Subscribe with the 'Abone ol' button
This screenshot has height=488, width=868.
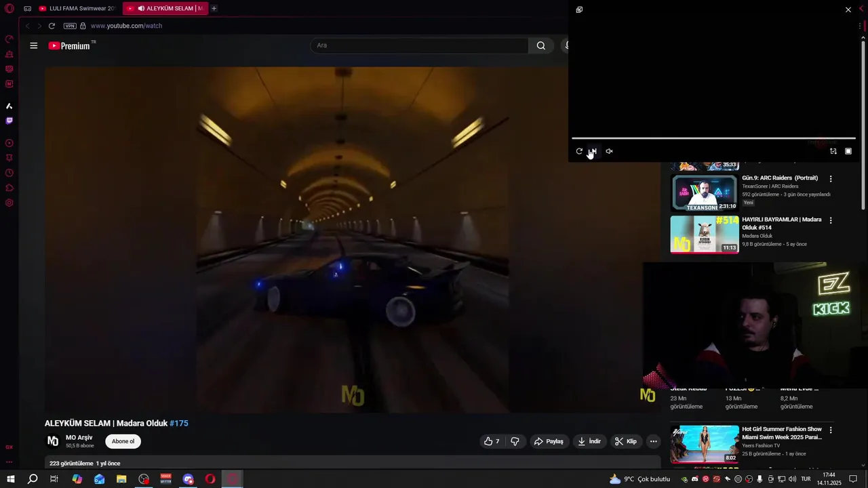pos(123,441)
